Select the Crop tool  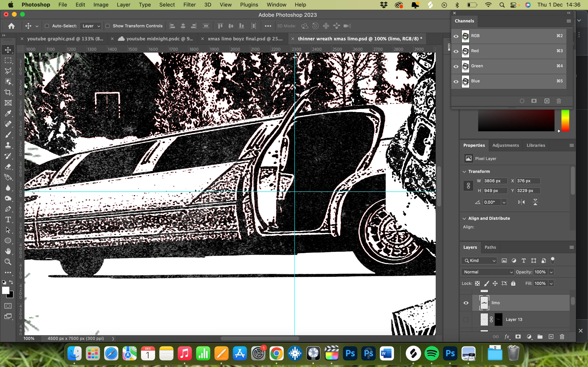[8, 92]
